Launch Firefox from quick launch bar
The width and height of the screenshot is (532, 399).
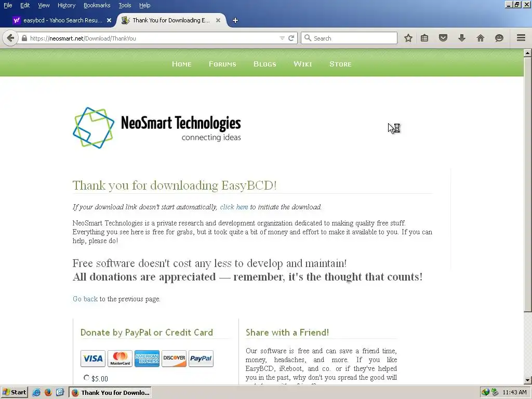click(48, 392)
